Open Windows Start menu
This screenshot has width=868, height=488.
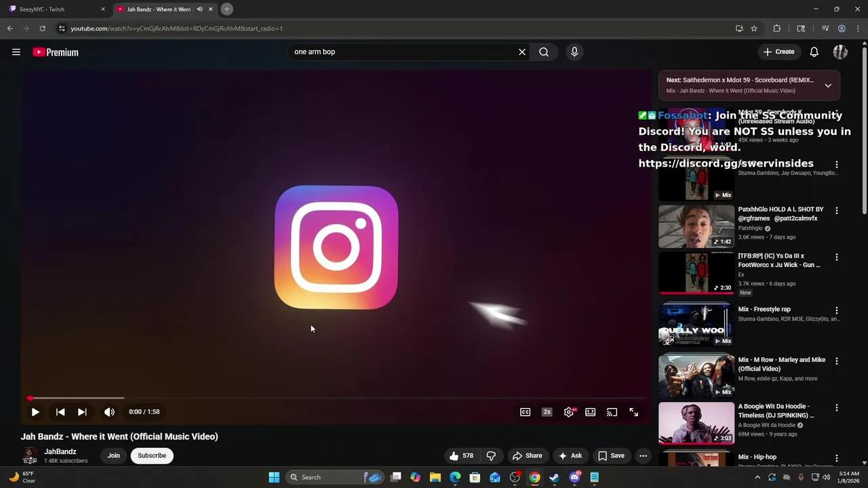(x=274, y=477)
